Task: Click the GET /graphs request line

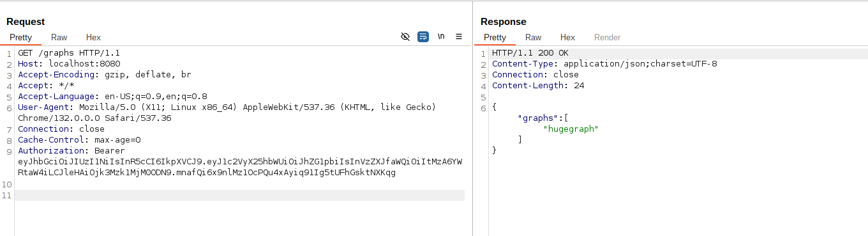Action: pos(69,53)
